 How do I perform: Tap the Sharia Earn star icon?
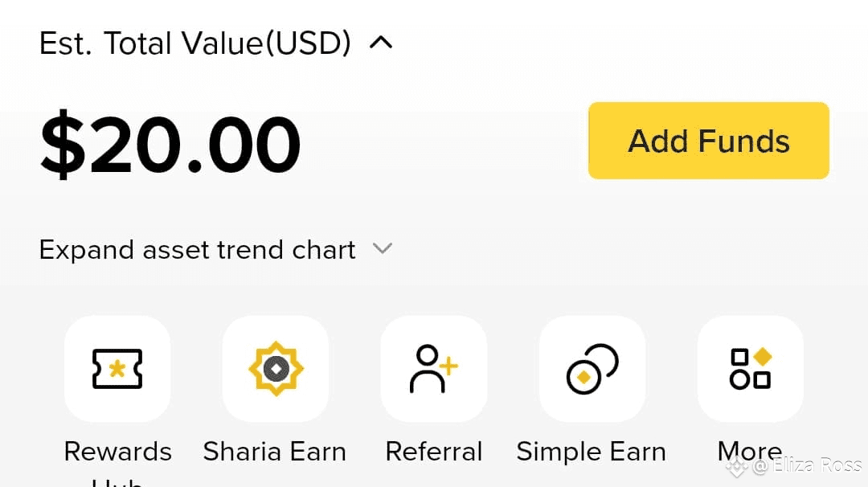click(x=276, y=369)
